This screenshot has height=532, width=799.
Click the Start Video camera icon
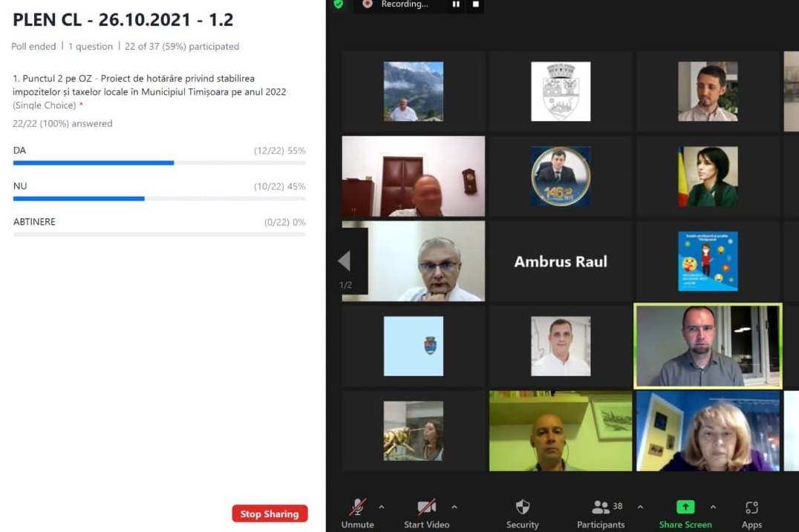click(426, 508)
